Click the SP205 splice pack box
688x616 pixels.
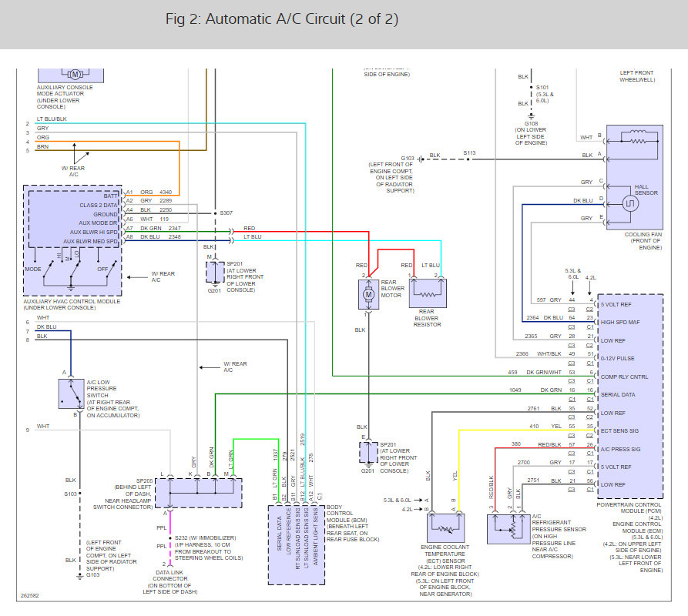click(x=199, y=494)
